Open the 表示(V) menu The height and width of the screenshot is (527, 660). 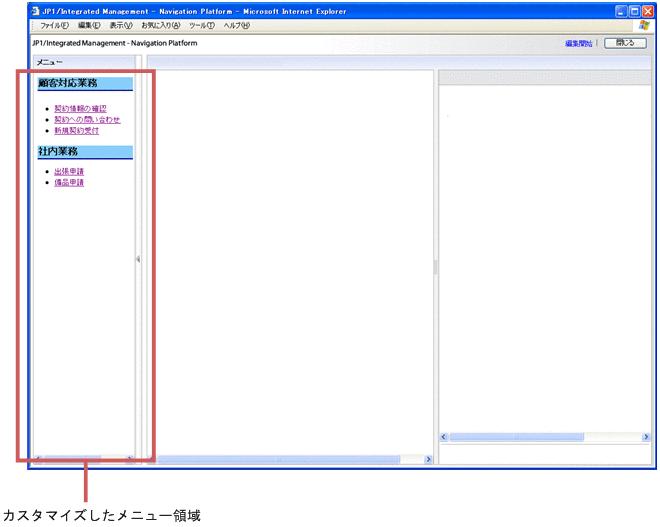tap(121, 26)
